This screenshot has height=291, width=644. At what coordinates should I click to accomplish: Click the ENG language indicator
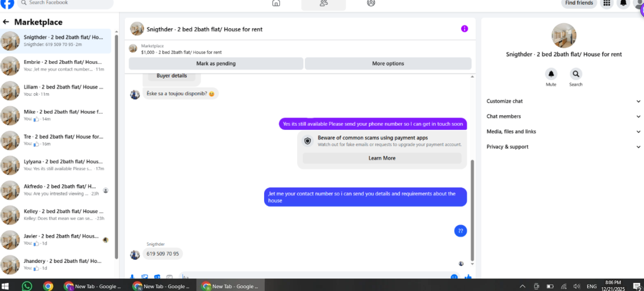click(x=592, y=286)
